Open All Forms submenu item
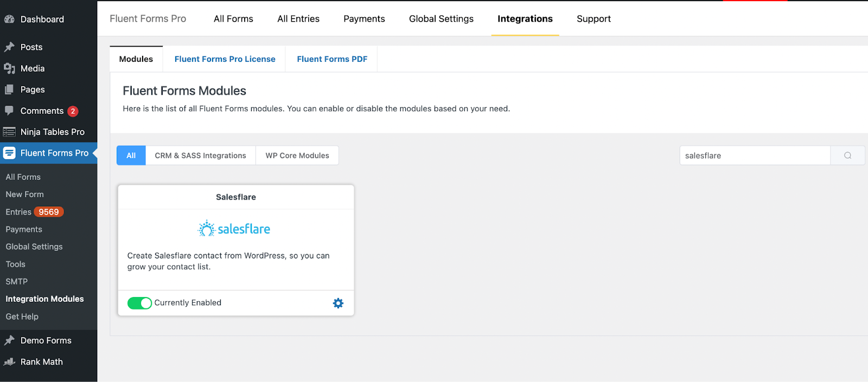868x382 pixels. coord(23,177)
